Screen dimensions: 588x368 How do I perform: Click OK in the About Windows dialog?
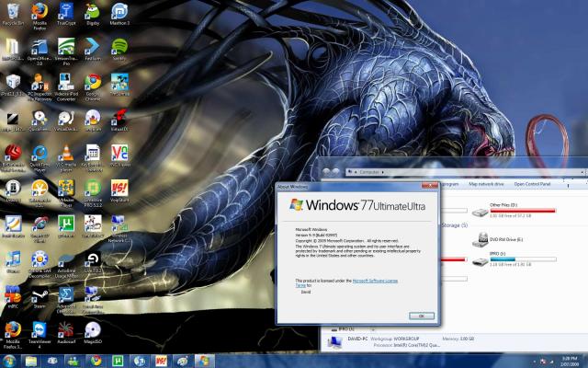(x=422, y=316)
